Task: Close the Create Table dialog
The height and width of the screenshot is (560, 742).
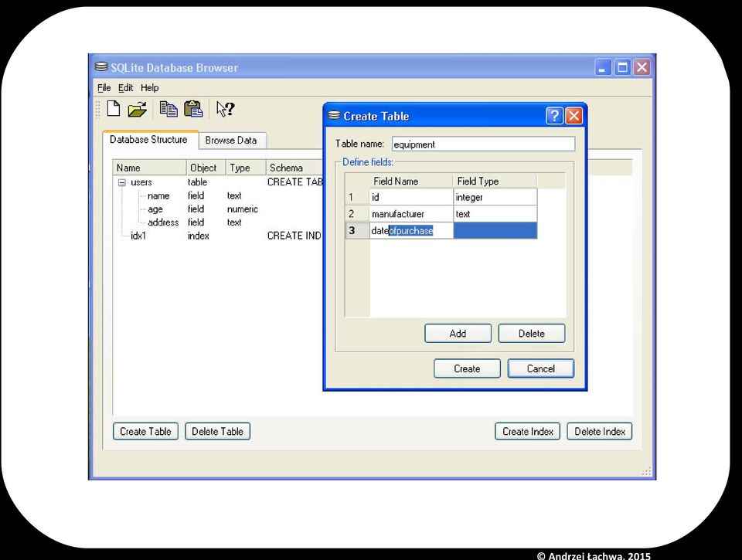Action: point(574,116)
